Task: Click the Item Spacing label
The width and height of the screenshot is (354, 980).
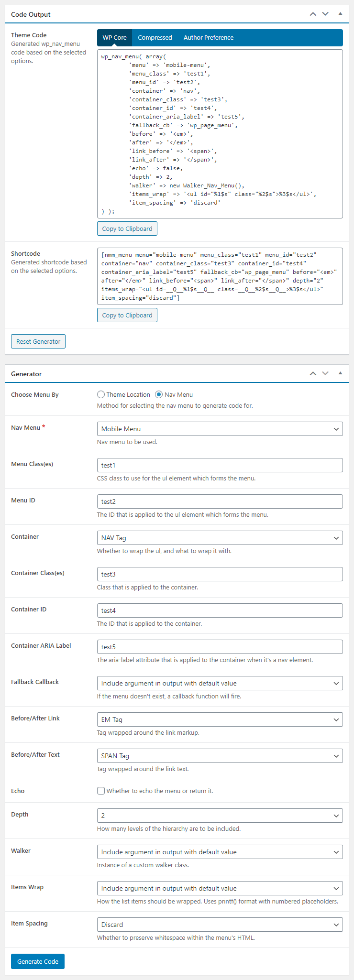Action: pyautogui.click(x=29, y=923)
